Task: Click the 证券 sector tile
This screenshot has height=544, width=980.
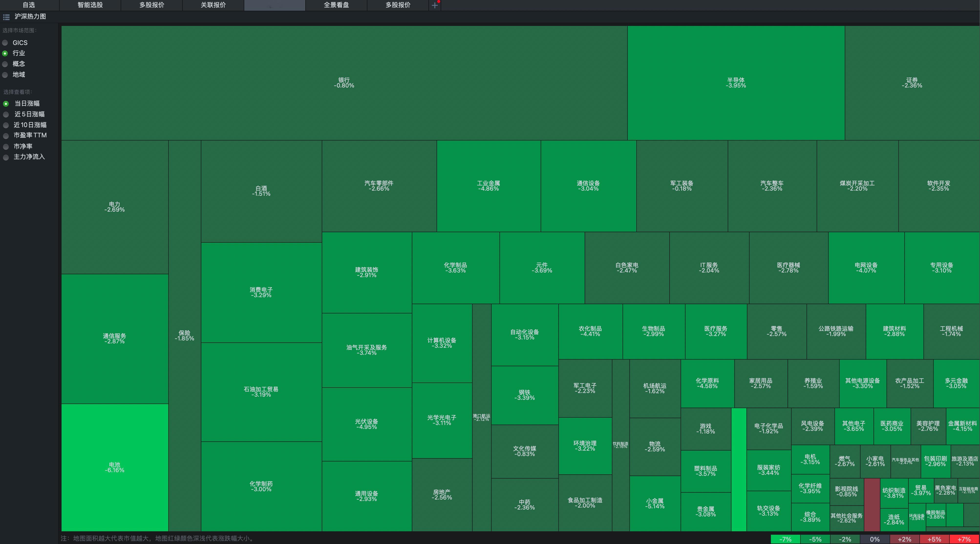Action: click(x=912, y=83)
